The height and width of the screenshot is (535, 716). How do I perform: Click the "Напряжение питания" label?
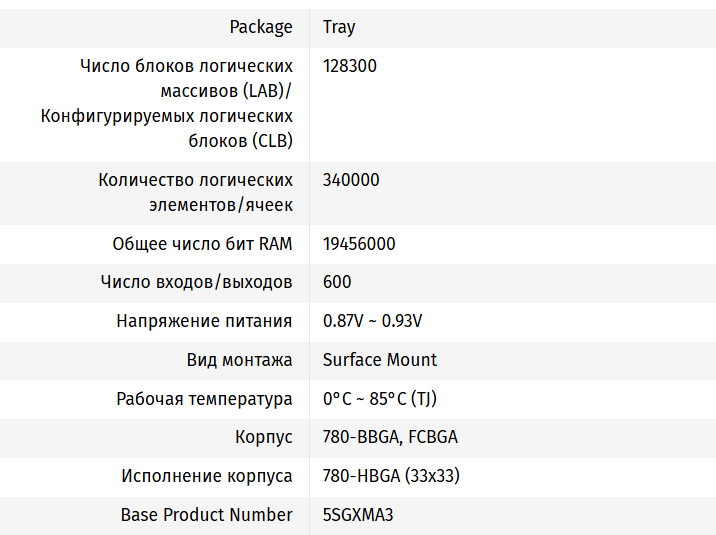coord(204,321)
